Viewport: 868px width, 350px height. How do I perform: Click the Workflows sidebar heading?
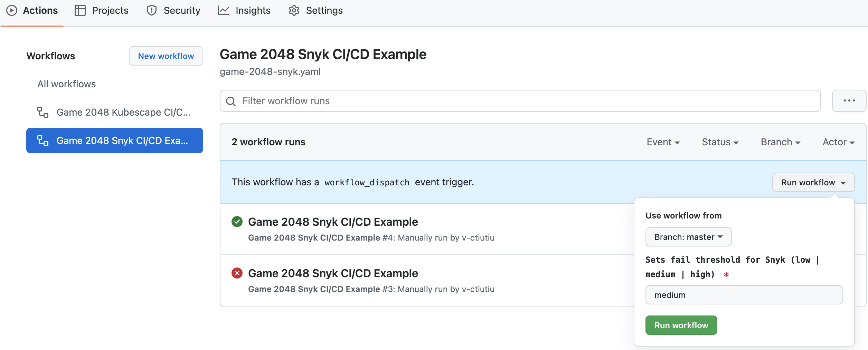pos(51,56)
